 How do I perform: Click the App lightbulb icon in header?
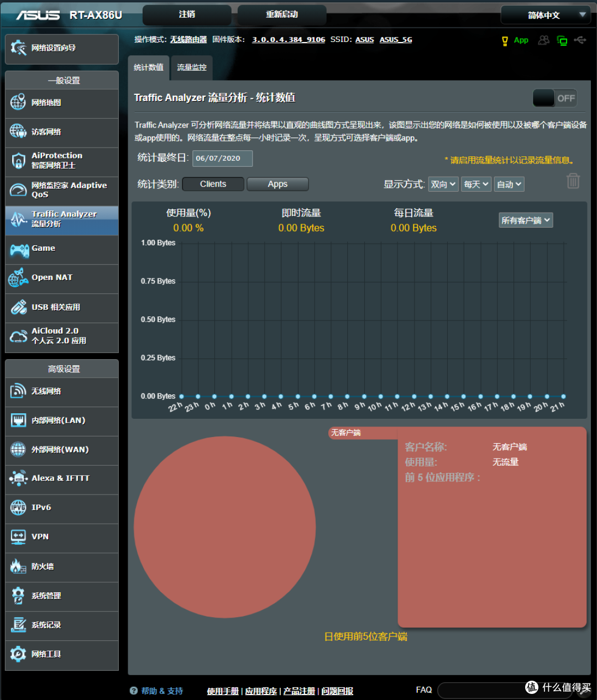pyautogui.click(x=505, y=41)
